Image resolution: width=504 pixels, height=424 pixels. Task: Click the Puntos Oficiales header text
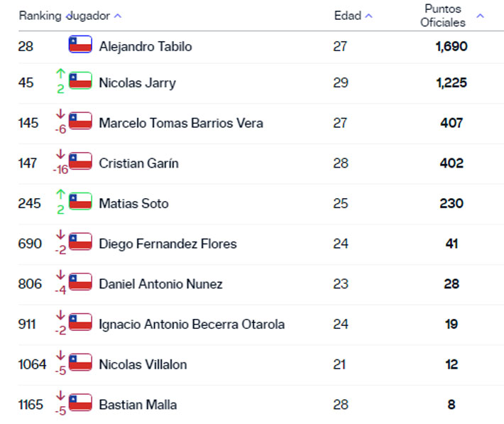[x=443, y=16]
